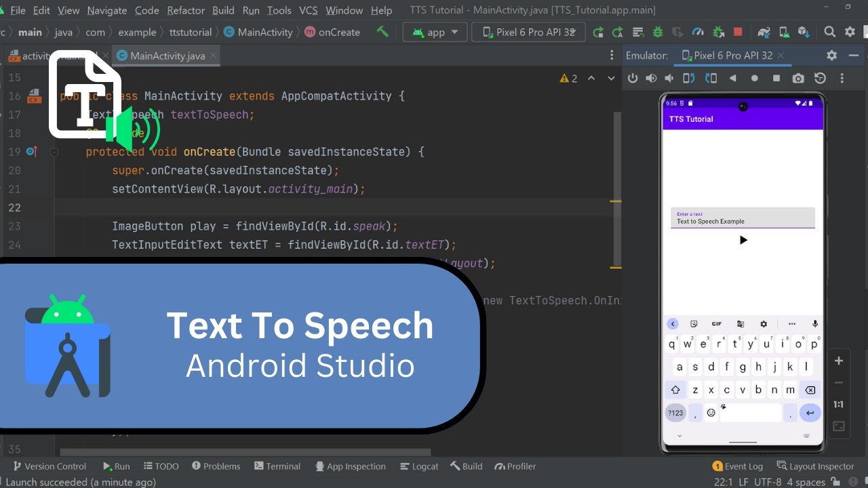Open editor tabs kebab menu
Screen dimensions: 868x488
[x=612, y=56]
